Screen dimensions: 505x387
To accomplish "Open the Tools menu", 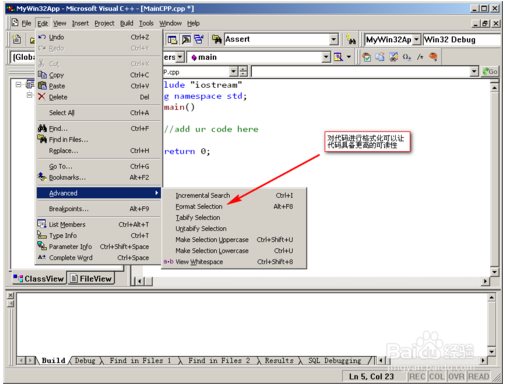I will point(146,23).
